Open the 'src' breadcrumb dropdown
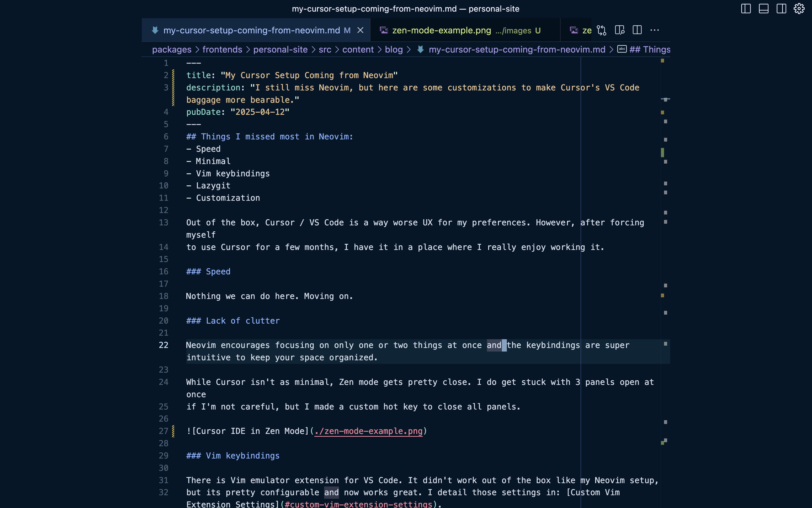 pyautogui.click(x=325, y=49)
